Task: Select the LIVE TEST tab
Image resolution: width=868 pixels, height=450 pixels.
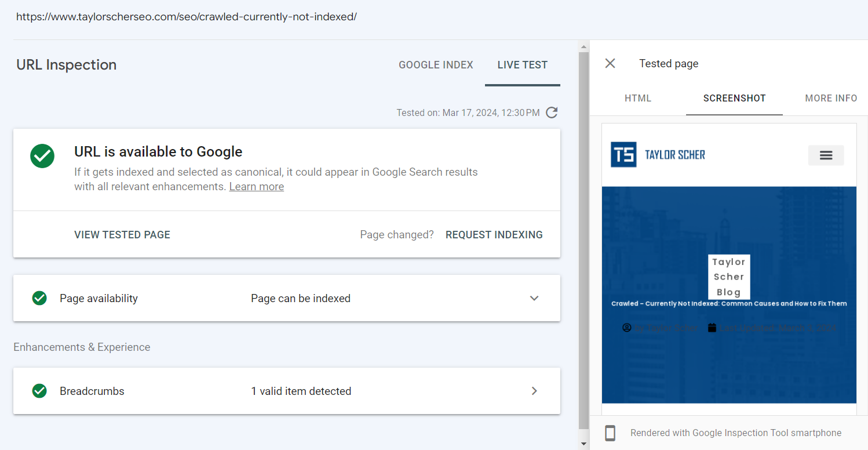Action: coord(522,65)
